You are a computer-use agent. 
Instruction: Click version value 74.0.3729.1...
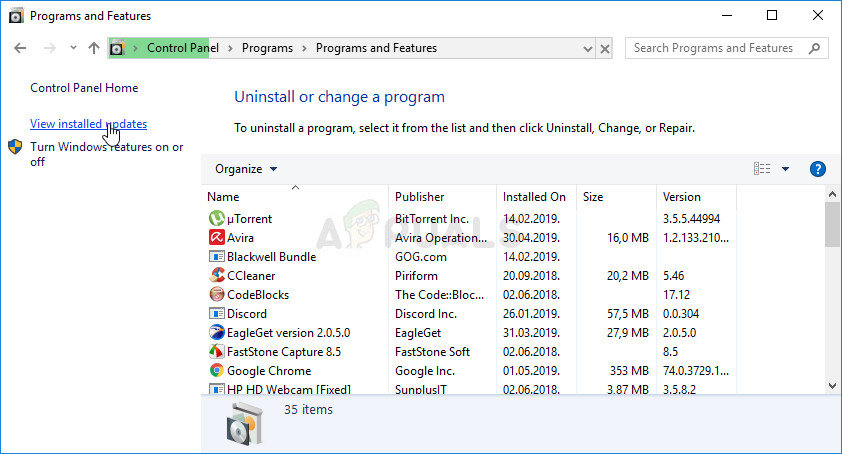pyautogui.click(x=695, y=371)
